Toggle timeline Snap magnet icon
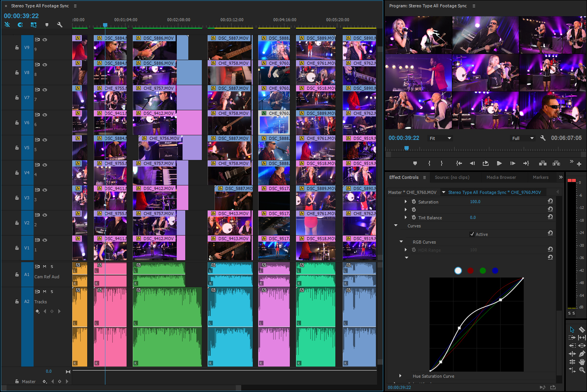This screenshot has height=392, width=587. [20, 25]
